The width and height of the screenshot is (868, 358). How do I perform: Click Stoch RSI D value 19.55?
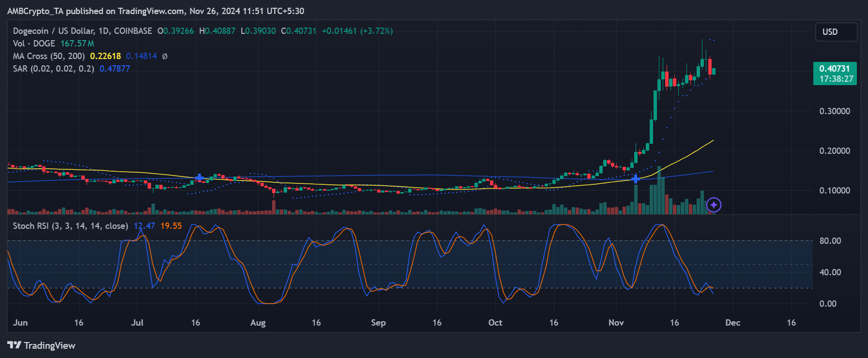(x=171, y=226)
